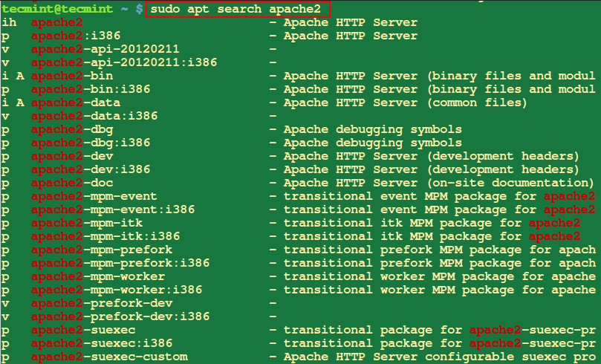Select the apache2-mpm-event:i386 package name

(x=113, y=209)
